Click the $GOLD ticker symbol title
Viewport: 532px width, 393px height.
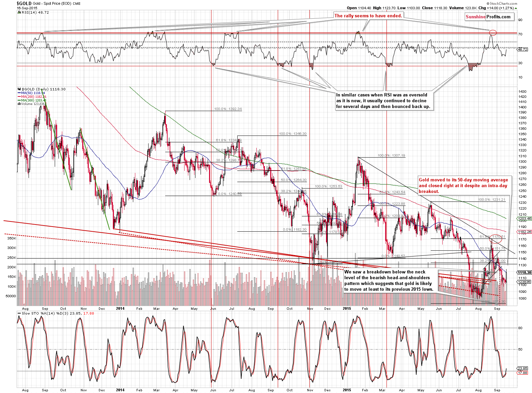(x=24, y=3)
